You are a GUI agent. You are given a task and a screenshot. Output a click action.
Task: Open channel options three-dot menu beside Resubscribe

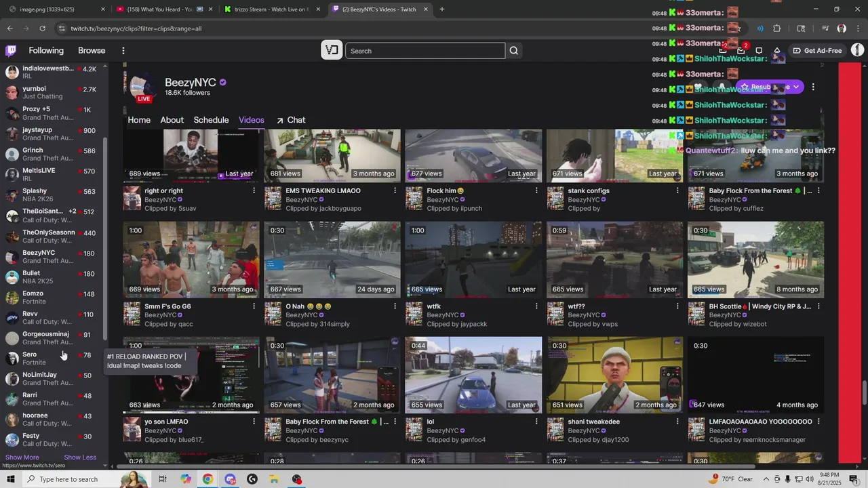(x=813, y=87)
